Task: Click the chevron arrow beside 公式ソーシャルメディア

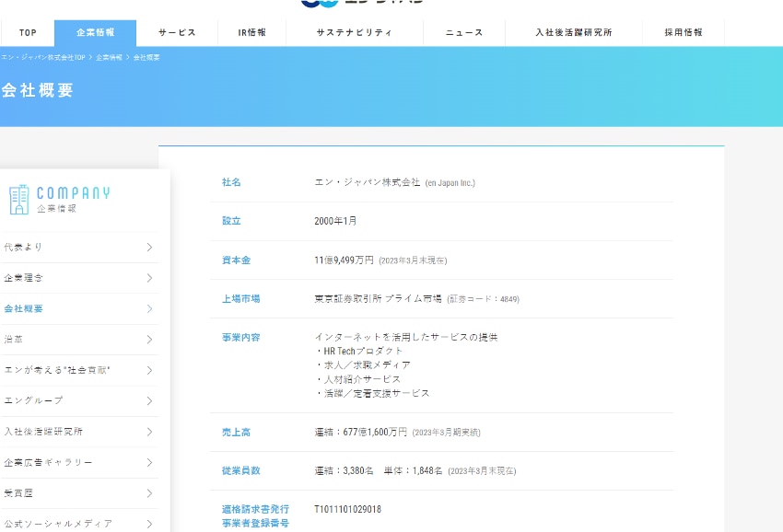Action: [x=149, y=524]
